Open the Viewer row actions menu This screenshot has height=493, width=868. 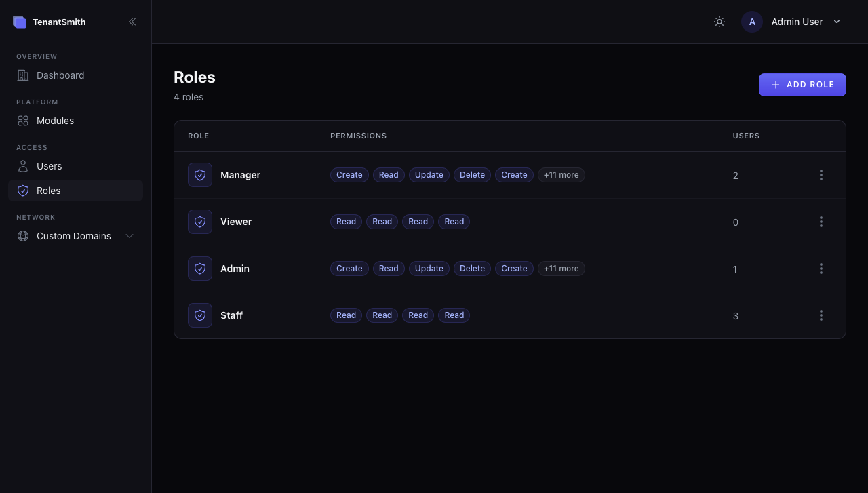tap(821, 222)
